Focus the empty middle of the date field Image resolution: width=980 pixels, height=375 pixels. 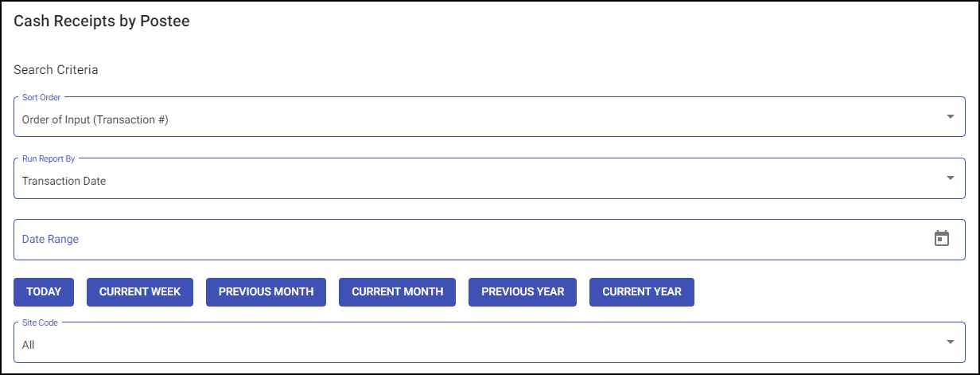477,239
